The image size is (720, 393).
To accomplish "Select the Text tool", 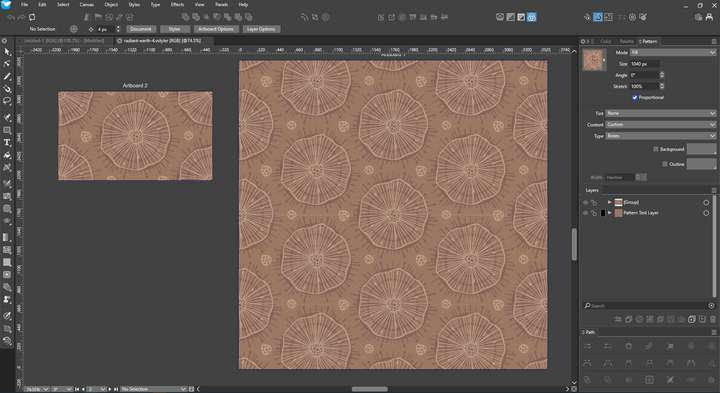I will tap(7, 143).
